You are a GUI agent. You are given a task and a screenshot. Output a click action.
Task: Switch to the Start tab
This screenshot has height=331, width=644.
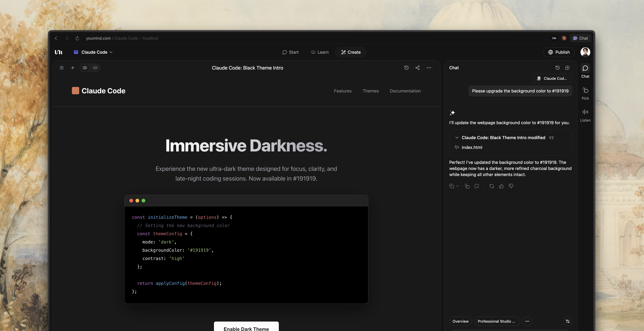pos(291,52)
